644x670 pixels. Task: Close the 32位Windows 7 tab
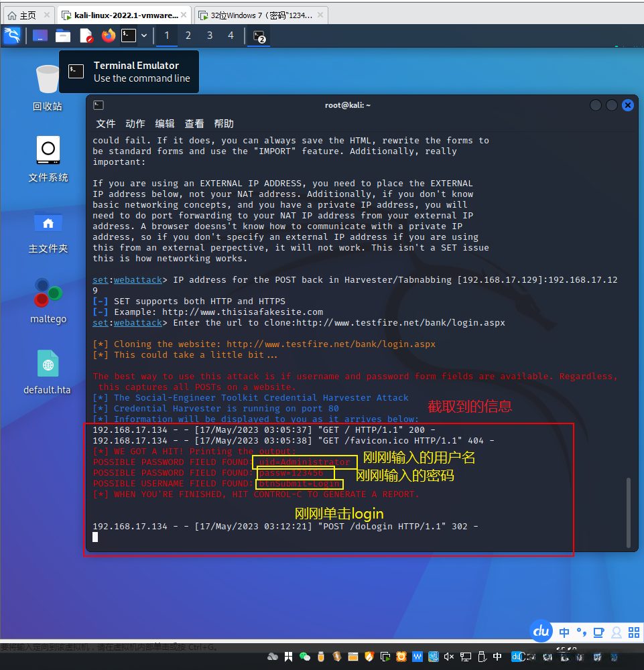pyautogui.click(x=320, y=15)
